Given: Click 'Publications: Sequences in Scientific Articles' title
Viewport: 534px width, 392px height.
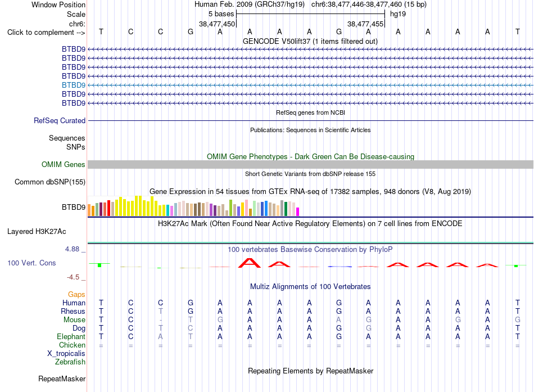Looking at the screenshot, I should pyautogui.click(x=310, y=130).
